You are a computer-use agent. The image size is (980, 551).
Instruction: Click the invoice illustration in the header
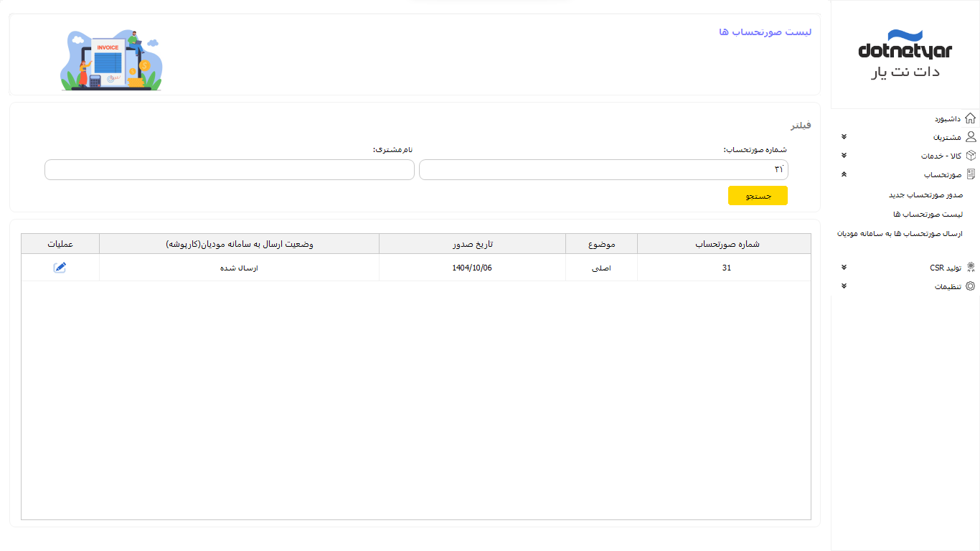pos(111,60)
